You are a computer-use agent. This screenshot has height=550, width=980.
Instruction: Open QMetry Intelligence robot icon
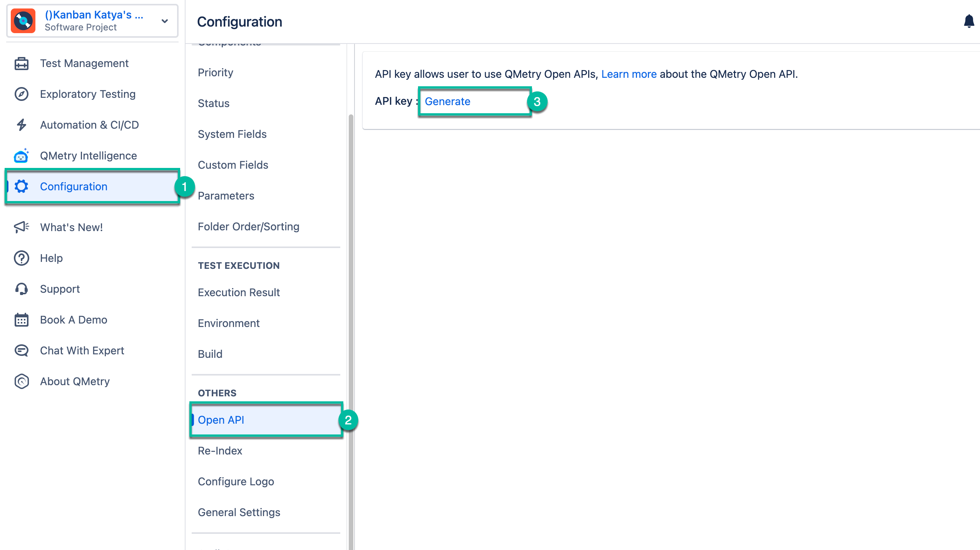tap(22, 156)
